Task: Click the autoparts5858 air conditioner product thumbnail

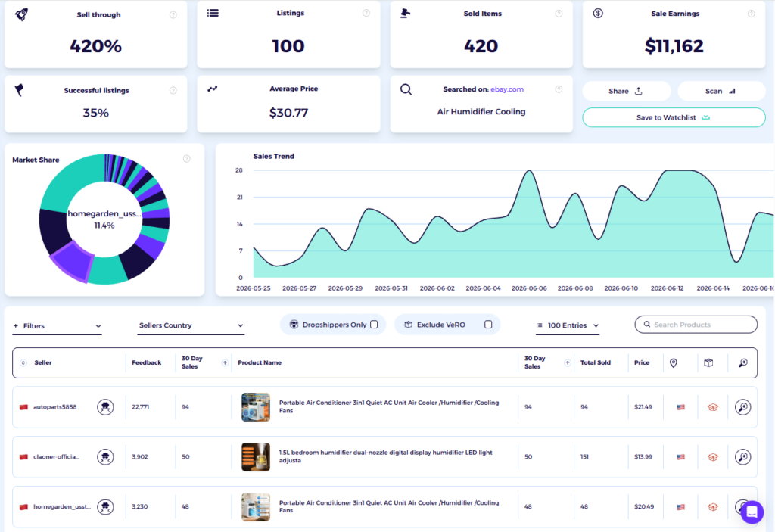Action: (x=256, y=407)
